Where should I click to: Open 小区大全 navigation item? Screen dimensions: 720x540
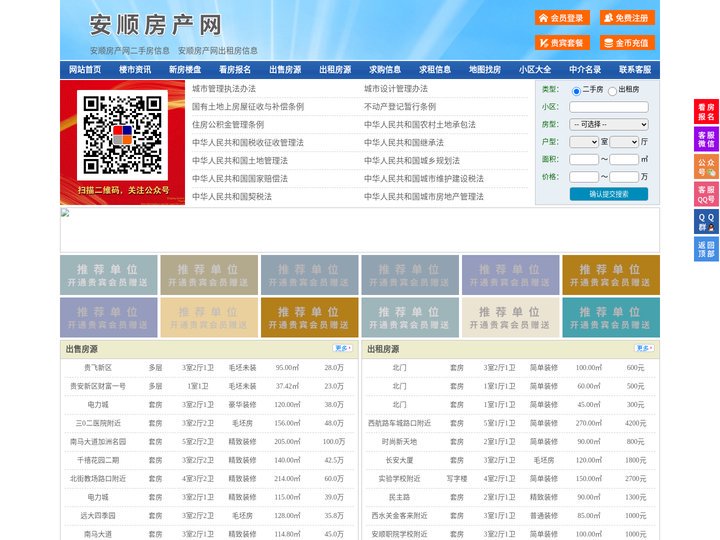(535, 70)
